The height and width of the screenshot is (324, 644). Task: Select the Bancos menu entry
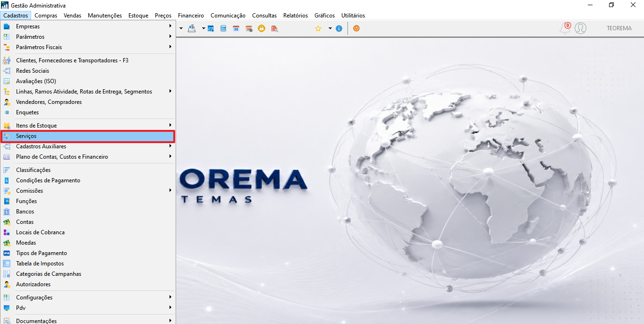(x=88, y=212)
